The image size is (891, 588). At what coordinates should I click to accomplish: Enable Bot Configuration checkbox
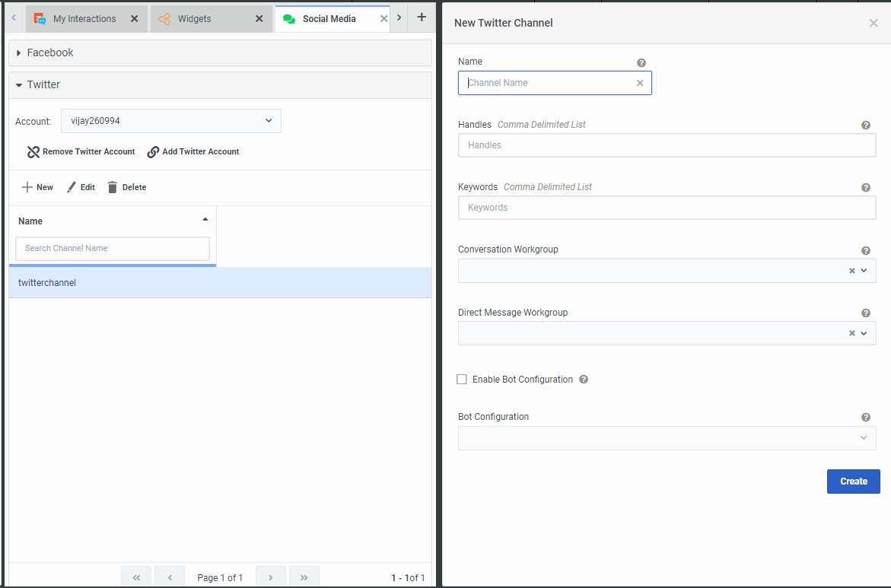pos(462,380)
